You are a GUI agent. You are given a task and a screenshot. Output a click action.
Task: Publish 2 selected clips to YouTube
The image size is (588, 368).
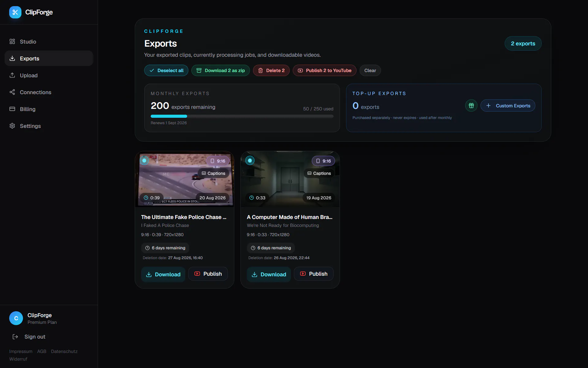pyautogui.click(x=325, y=71)
